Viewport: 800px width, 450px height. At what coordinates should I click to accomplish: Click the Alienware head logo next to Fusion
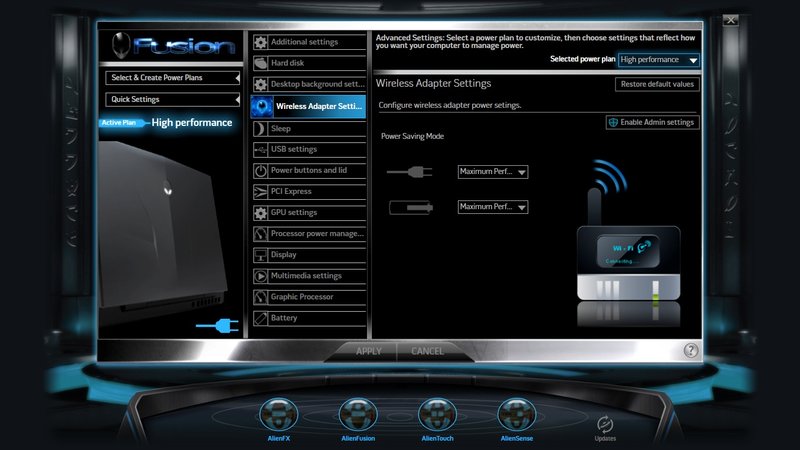(121, 45)
